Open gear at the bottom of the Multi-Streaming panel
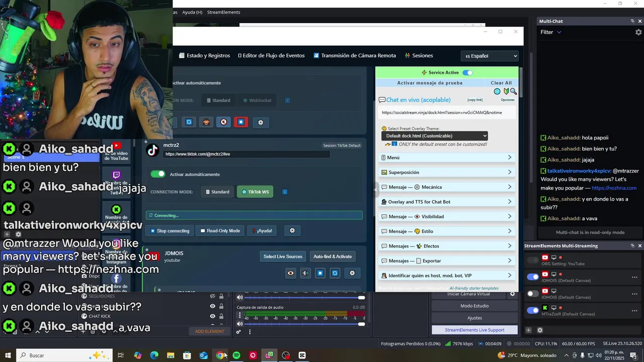Image resolution: width=644 pixels, height=362 pixels. pos(540,330)
